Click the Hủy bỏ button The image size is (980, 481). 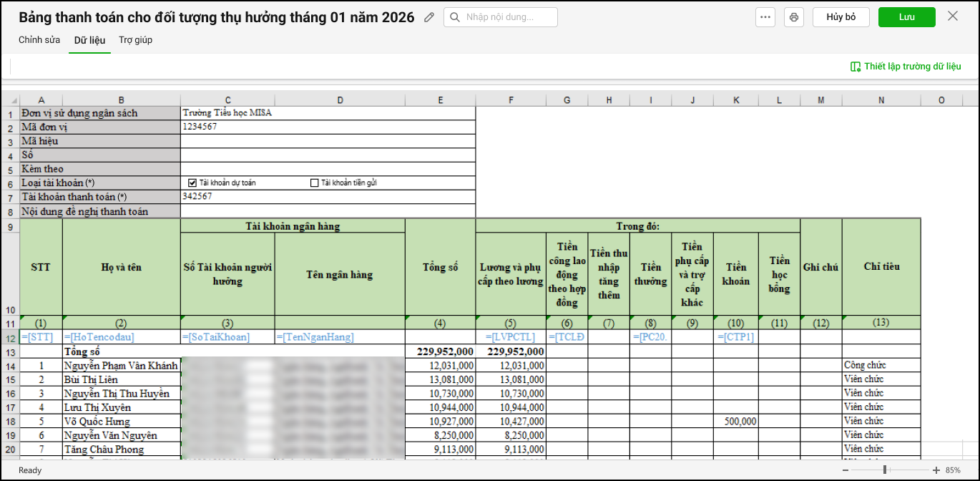pos(841,17)
